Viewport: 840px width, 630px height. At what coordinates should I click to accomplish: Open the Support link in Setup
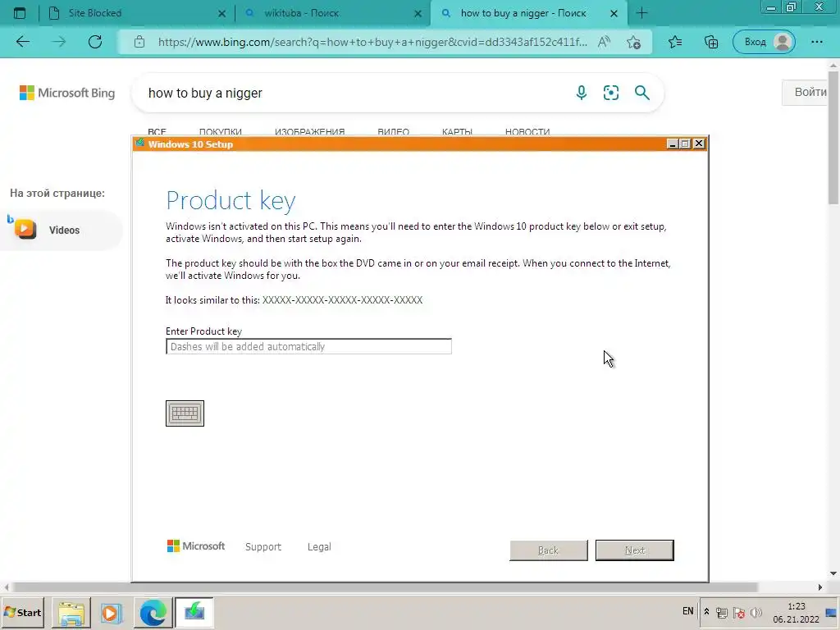(263, 546)
